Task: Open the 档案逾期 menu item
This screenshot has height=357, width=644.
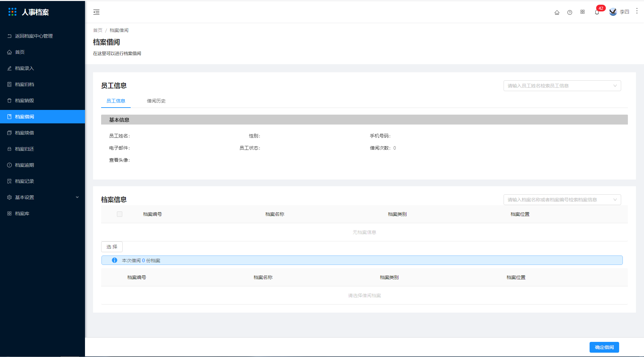Action: [42, 165]
